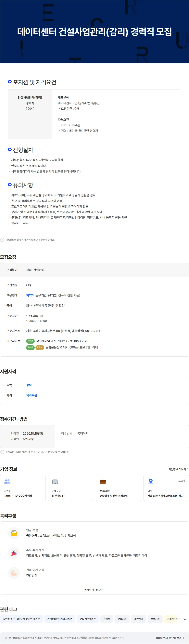Click 국민연금, 고용보험 benefits text
This screenshot has height=644, width=189.
(x=51, y=536)
